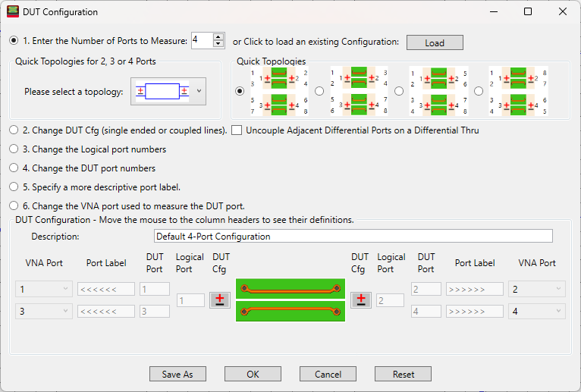The image size is (581, 392).
Task: Click the Load configuration button
Action: pos(435,42)
